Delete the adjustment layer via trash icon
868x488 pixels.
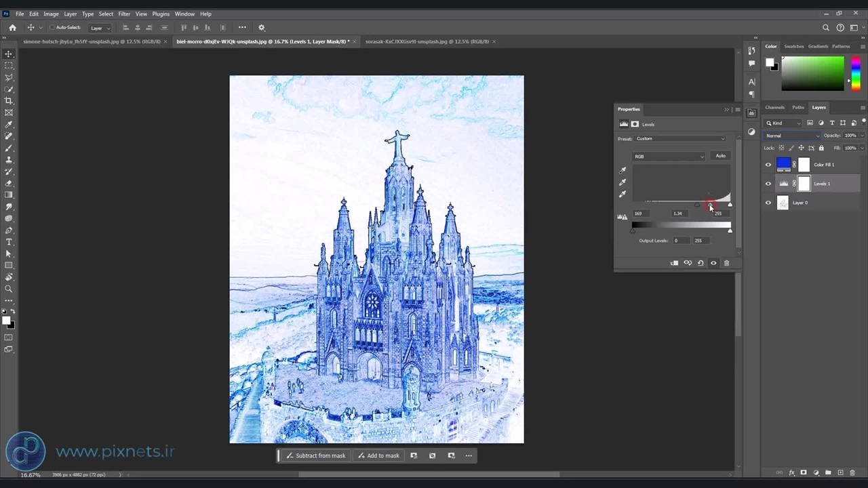point(726,263)
